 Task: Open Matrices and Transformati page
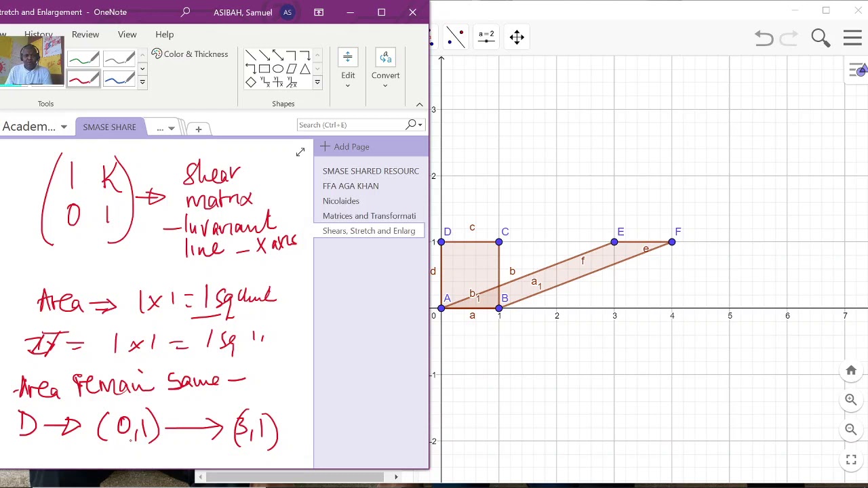pos(371,216)
